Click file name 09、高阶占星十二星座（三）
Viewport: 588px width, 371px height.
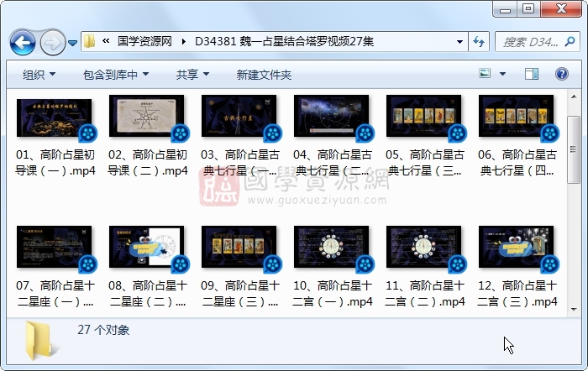pos(240,294)
